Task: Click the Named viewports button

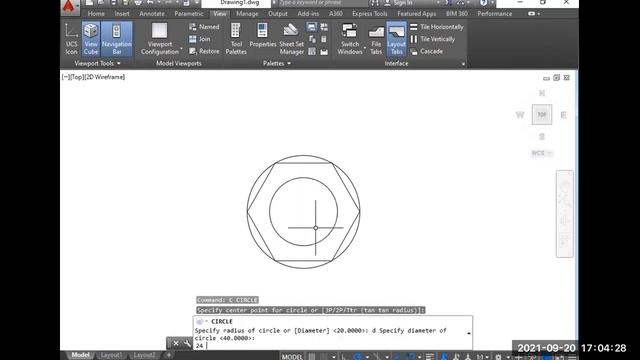Action: (204, 27)
